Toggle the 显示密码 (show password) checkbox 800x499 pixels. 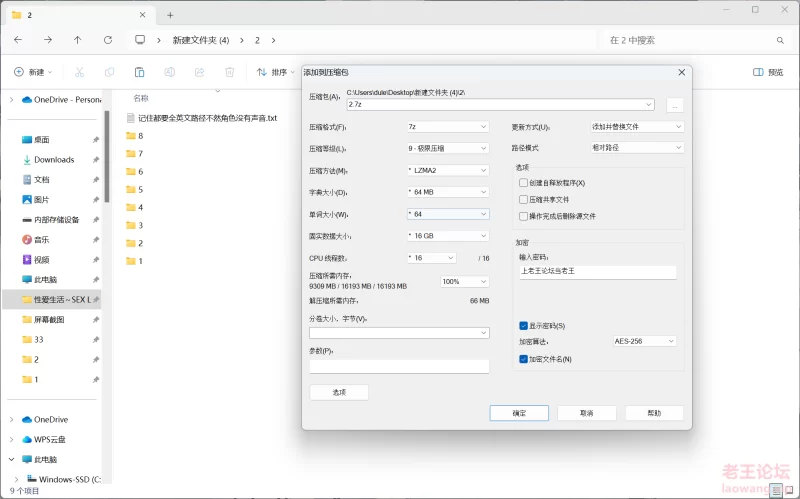tap(523, 326)
